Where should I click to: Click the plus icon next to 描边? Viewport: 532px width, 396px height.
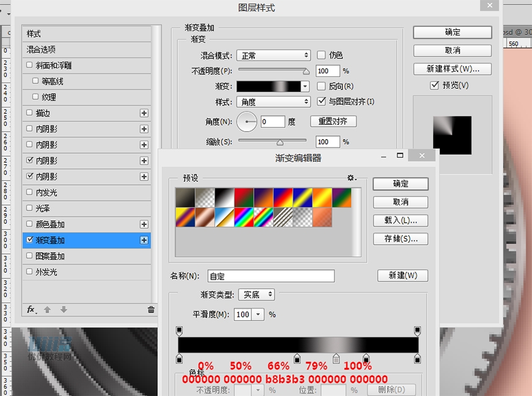144,113
